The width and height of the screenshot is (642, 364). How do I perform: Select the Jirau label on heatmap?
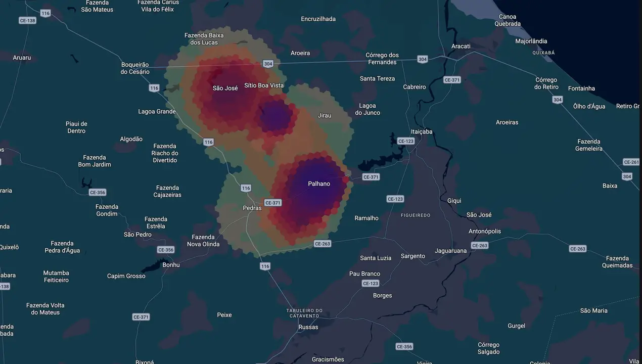click(325, 115)
